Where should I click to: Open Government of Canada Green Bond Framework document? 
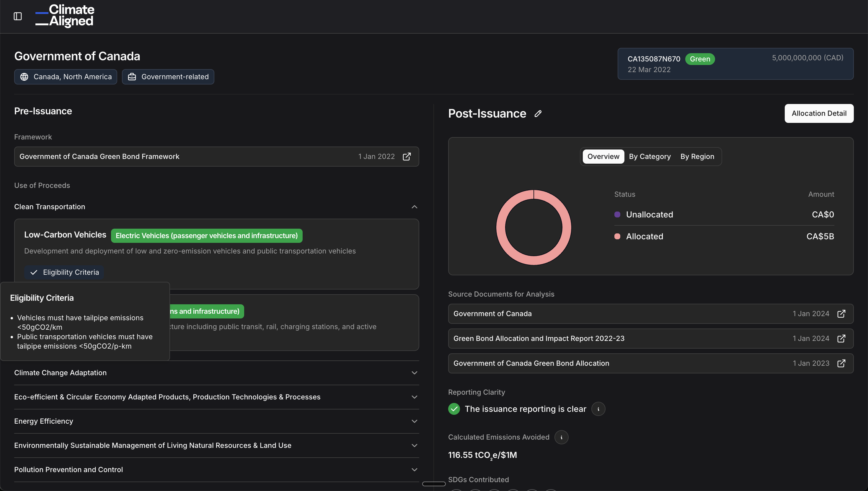point(216,157)
